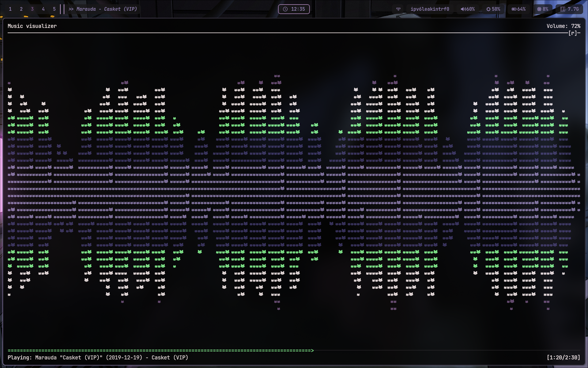Click the tray icon left of ipv6leakintrf0
The height and width of the screenshot is (368, 588).
[x=398, y=9]
